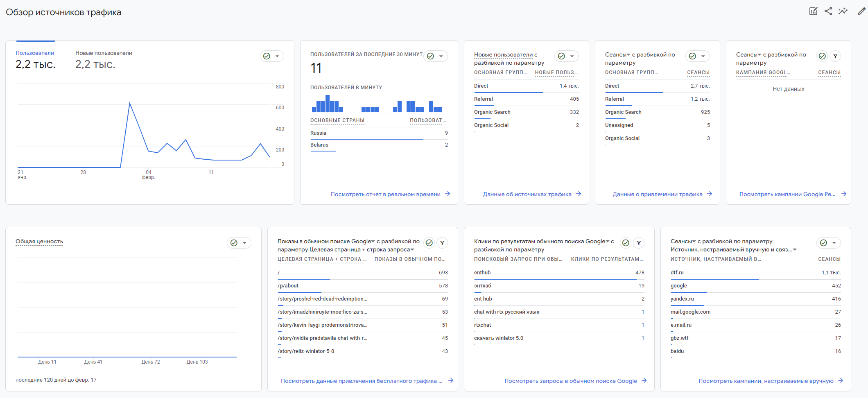Select the Пользователи metric tab
This screenshot has width=868, height=398.
pos(35,59)
